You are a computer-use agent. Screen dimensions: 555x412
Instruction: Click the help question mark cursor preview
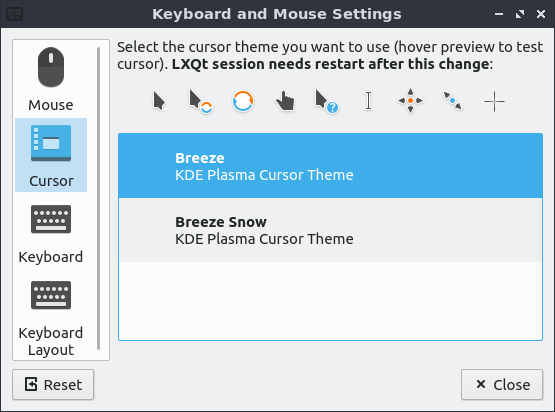point(326,101)
